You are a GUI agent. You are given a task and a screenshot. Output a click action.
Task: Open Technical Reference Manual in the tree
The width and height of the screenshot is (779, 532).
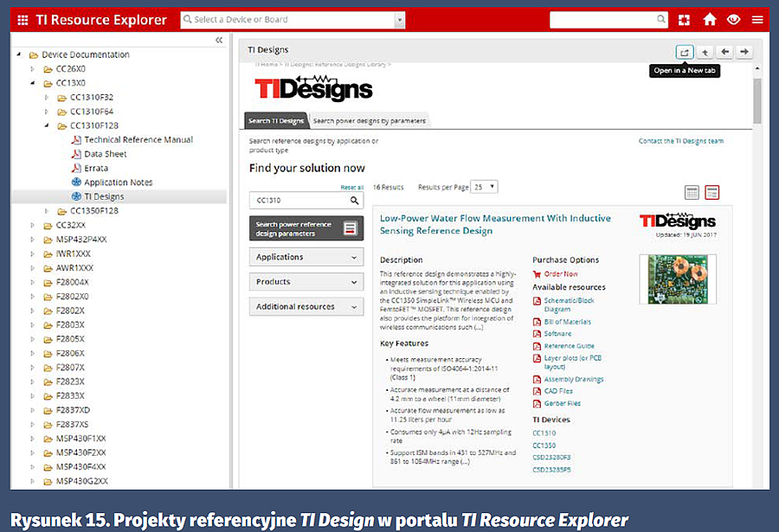pos(138,140)
